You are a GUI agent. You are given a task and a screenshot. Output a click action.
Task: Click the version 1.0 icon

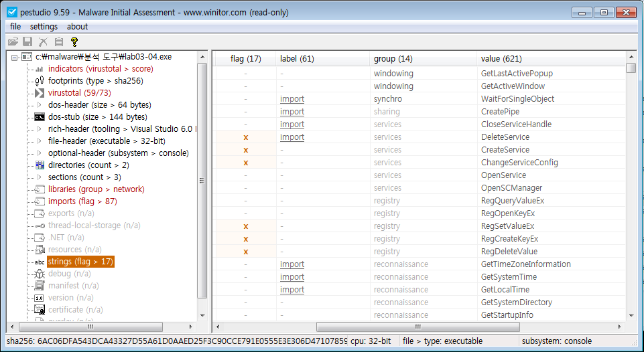coord(40,298)
